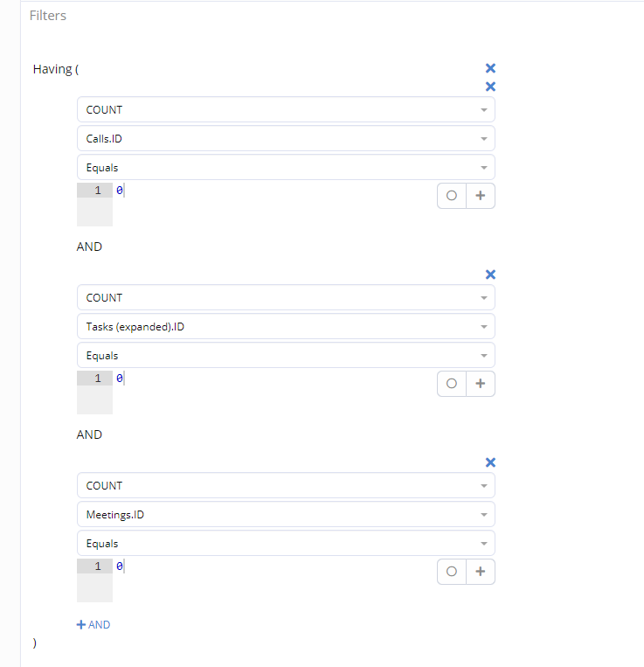This screenshot has height=667, width=644.
Task: Delete the Tasks (expanded).ID count condition
Action: pos(490,274)
